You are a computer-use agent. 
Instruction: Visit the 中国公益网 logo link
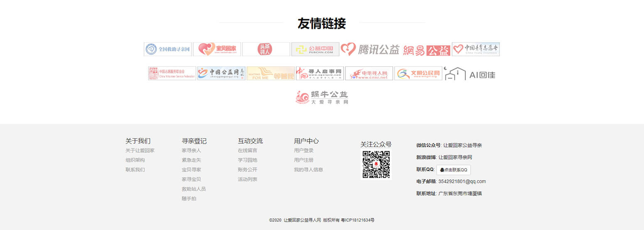coord(221,73)
